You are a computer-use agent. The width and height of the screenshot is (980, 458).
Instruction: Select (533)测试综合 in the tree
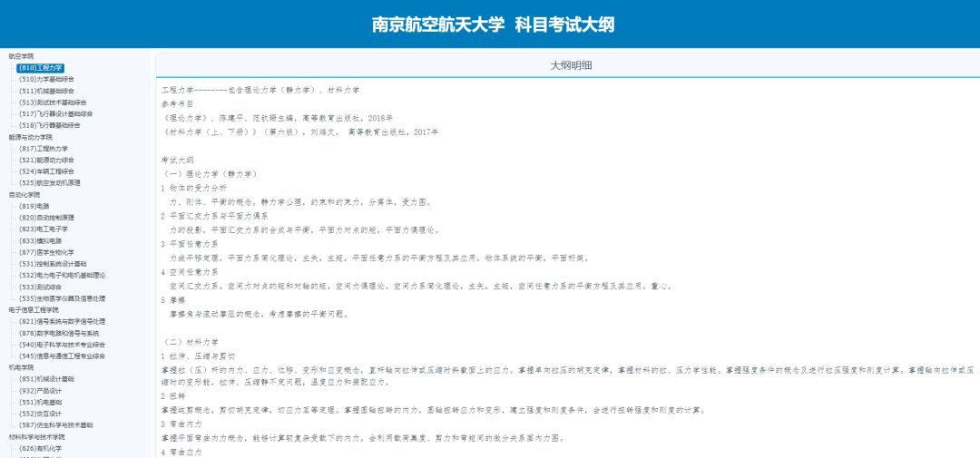click(x=40, y=287)
